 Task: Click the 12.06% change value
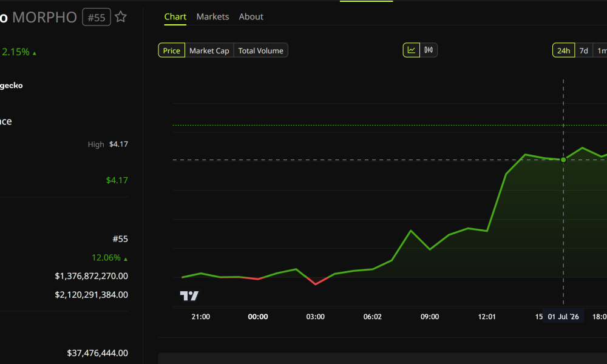tap(109, 258)
